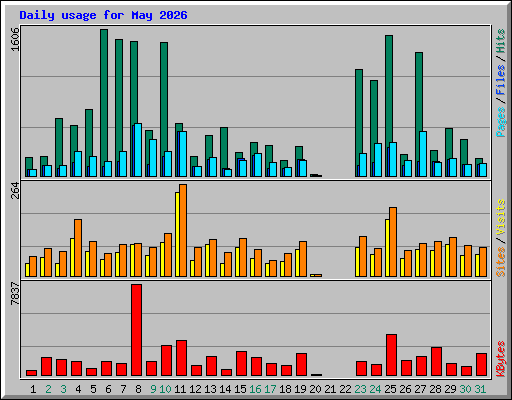Click the yellow visits bar for day 11

[x=177, y=234]
